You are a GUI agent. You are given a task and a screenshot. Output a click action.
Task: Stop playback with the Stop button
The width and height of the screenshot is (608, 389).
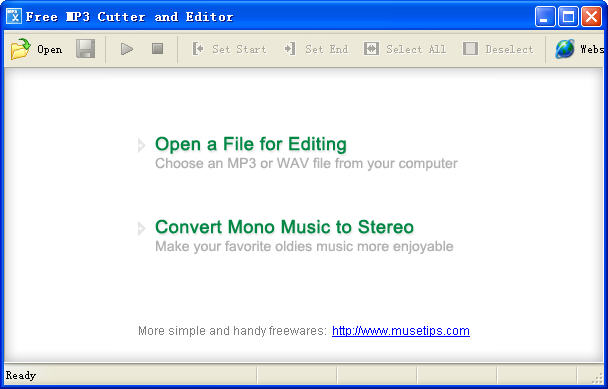(x=157, y=49)
